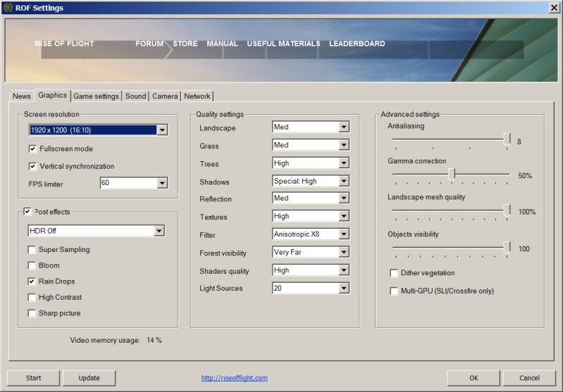Click the Update button

(x=89, y=378)
